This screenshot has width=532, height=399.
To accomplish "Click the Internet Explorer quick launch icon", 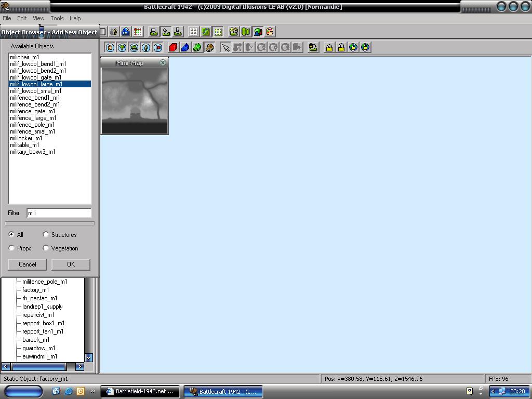I will point(68,391).
